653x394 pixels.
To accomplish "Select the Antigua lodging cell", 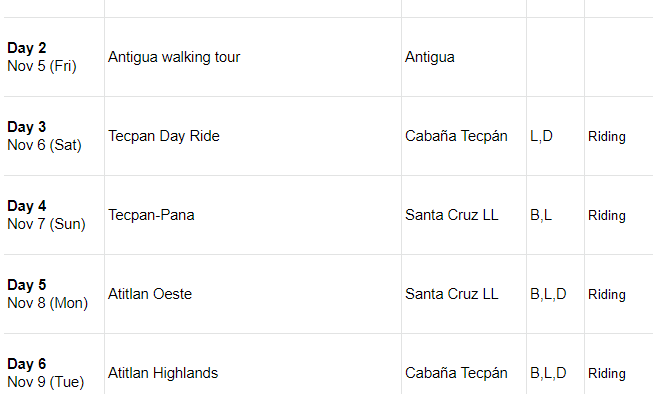I will point(464,57).
